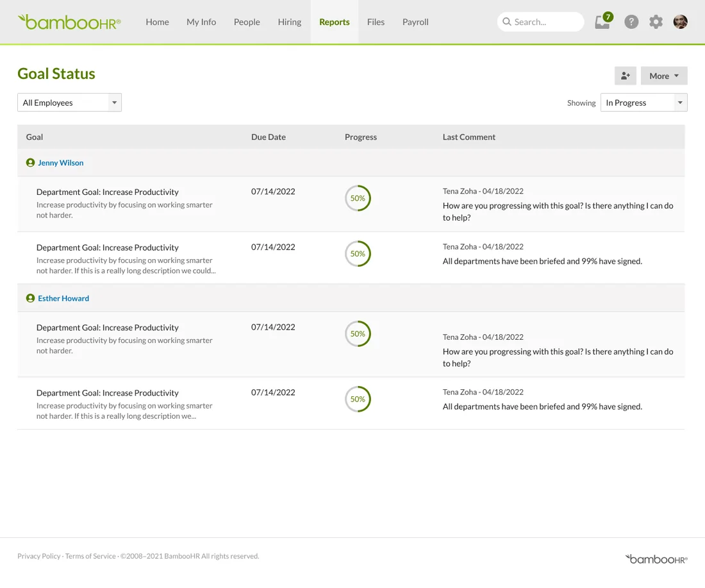Open Esther Howard's second Department Goal title
The width and height of the screenshot is (705, 588).
click(108, 392)
